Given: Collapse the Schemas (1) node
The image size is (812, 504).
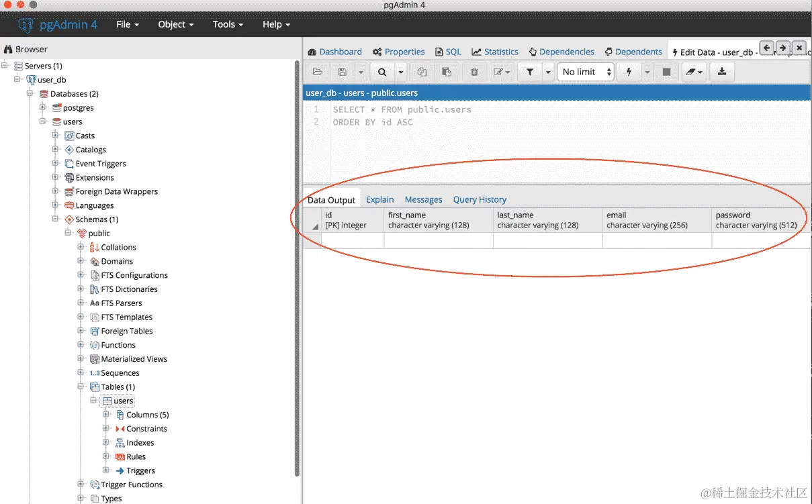Looking at the screenshot, I should coord(56,219).
